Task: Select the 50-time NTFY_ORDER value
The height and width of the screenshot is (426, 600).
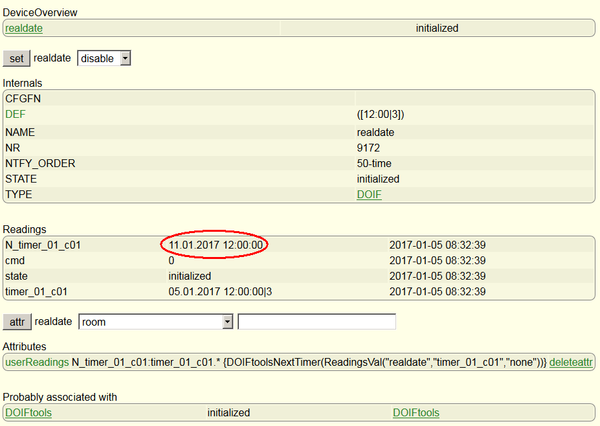Action: point(377,163)
